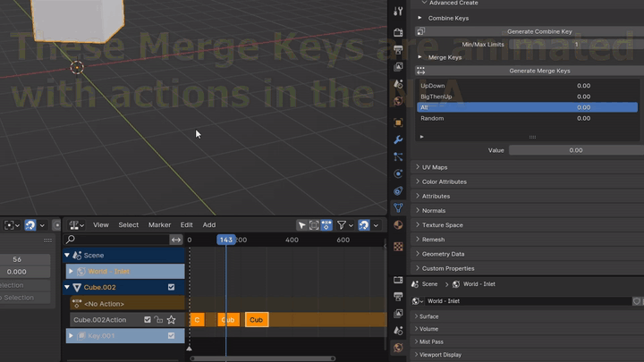
Task: Select the C strip at track start
Action: click(197, 320)
